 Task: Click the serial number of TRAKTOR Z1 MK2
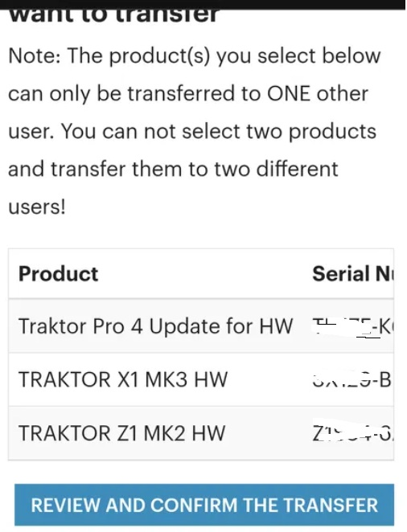(352, 433)
